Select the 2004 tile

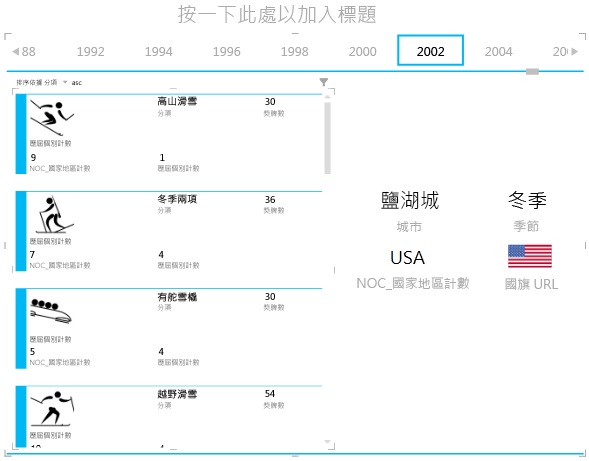(x=498, y=51)
